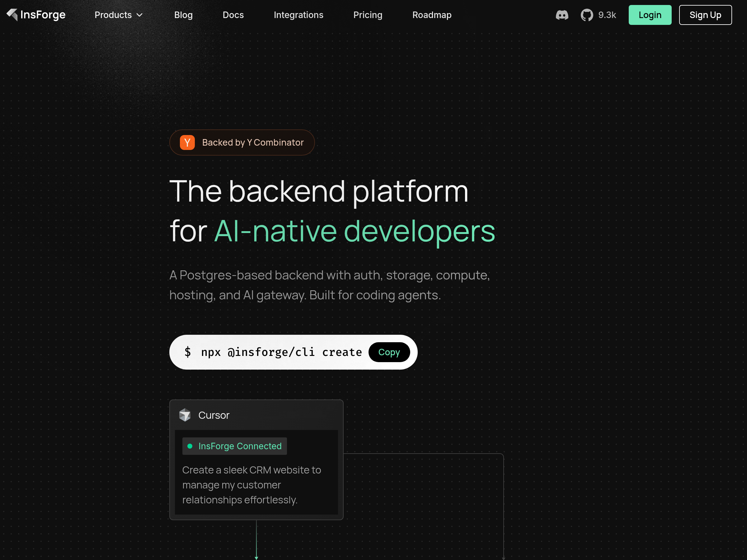Click the 'Create a sleek CRM website' prompt text
747x560 pixels.
tap(251, 485)
